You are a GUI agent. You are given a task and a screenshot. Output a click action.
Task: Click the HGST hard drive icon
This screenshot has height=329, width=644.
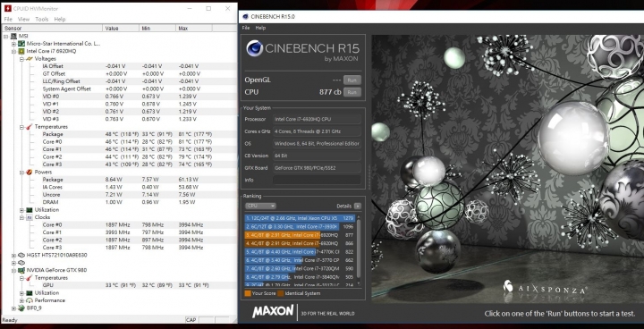(21, 255)
